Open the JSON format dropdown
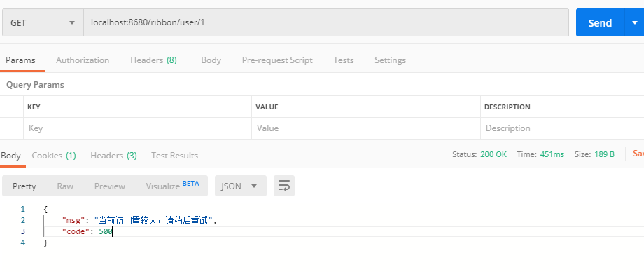The width and height of the screenshot is (644, 272). tap(240, 186)
